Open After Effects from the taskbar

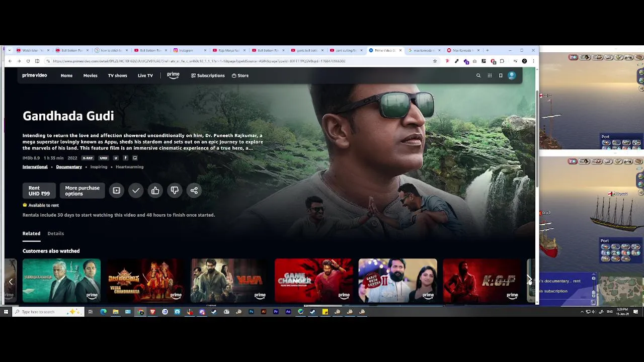(x=288, y=312)
